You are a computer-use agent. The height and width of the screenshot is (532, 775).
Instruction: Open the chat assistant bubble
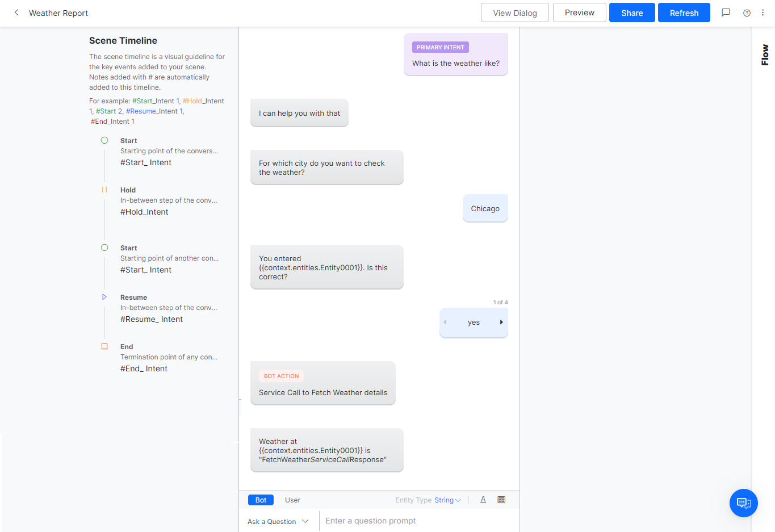(x=743, y=503)
